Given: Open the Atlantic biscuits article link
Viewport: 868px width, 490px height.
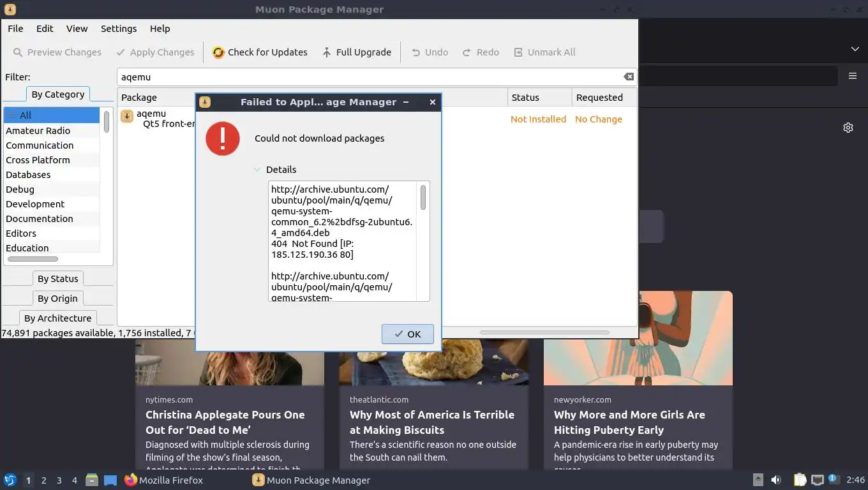Looking at the screenshot, I should pos(432,422).
